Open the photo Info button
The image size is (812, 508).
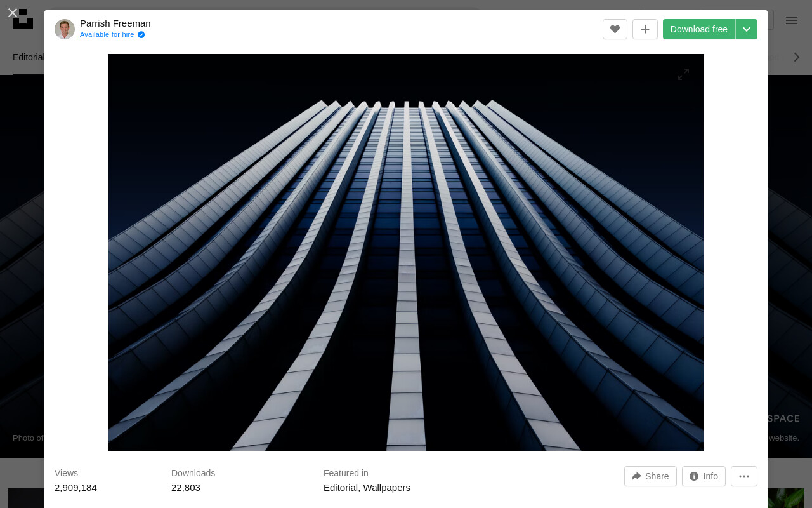[x=704, y=476]
